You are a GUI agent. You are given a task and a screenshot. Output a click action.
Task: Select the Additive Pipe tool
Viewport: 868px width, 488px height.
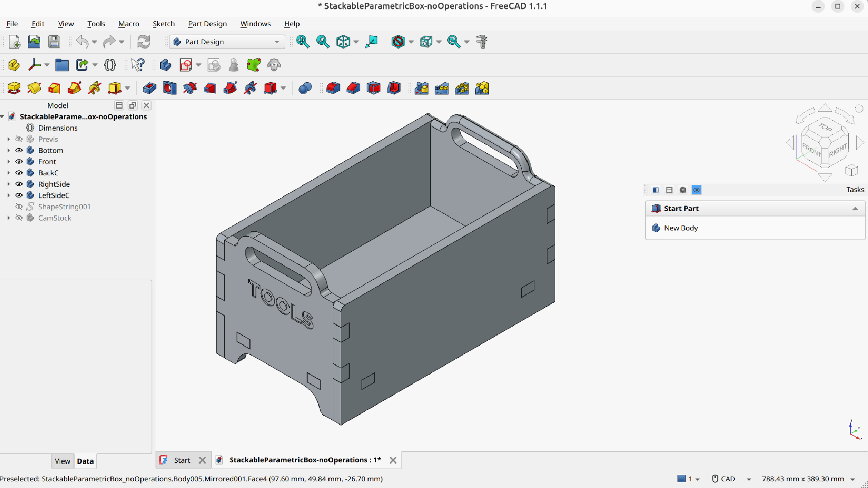coord(74,88)
